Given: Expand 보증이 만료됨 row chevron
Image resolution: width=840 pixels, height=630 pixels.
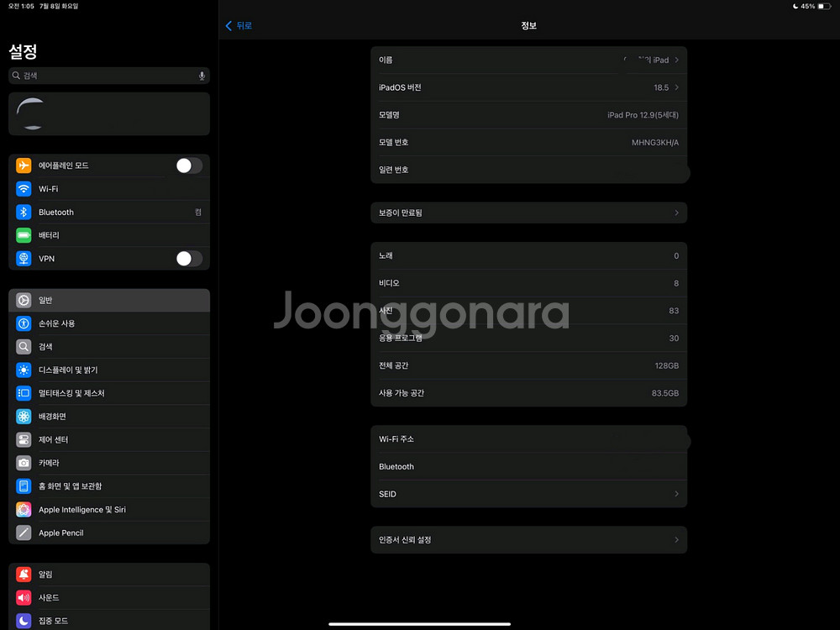Looking at the screenshot, I should tap(676, 213).
